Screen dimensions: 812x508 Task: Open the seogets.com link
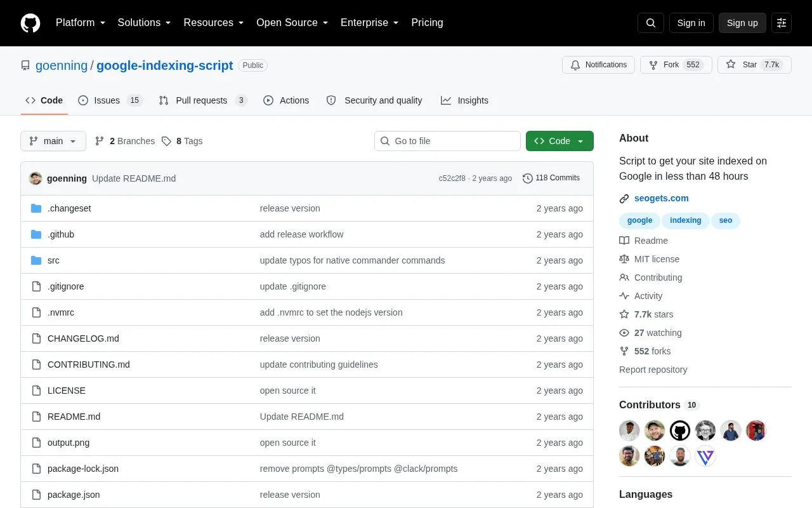661,198
